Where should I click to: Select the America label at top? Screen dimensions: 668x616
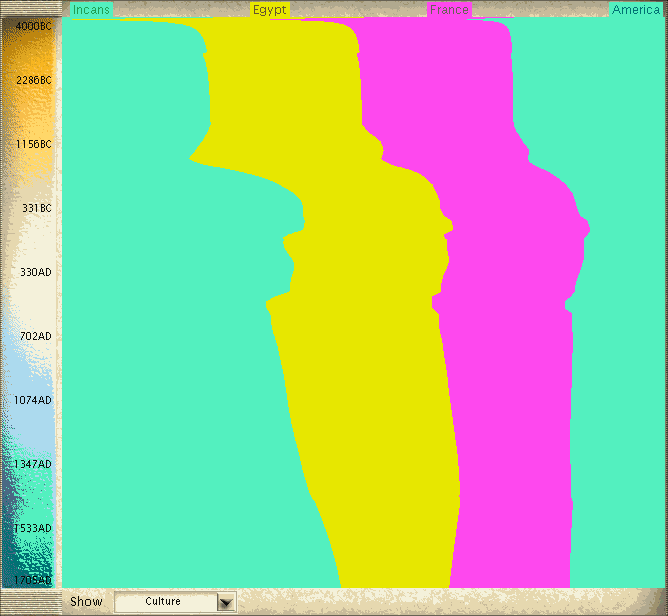tap(636, 10)
